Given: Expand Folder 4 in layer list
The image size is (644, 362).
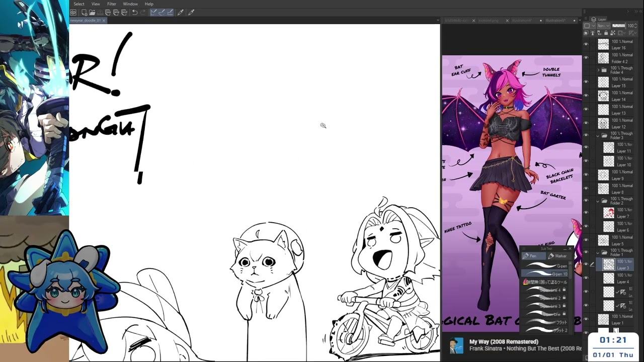Looking at the screenshot, I should point(598,70).
